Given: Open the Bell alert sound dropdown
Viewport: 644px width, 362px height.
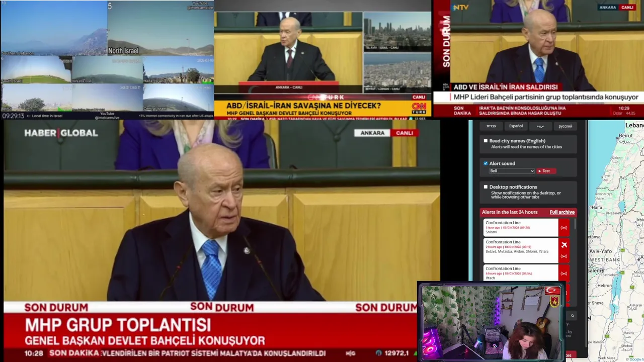Looking at the screenshot, I should pyautogui.click(x=512, y=171).
